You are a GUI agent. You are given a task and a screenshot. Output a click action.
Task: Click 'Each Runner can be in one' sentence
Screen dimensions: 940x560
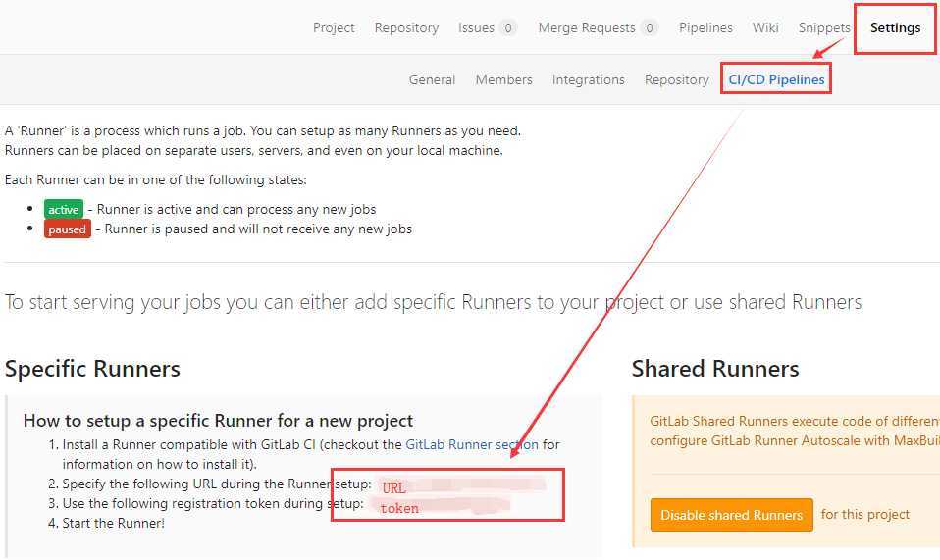(156, 179)
